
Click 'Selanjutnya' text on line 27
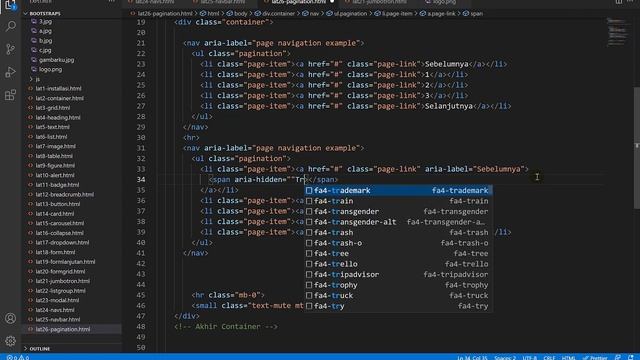(449, 106)
